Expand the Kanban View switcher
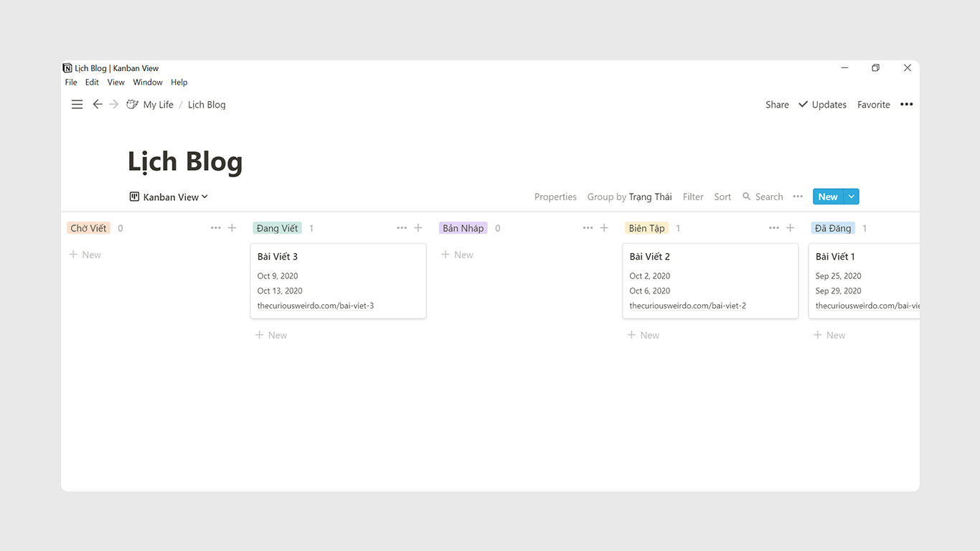This screenshot has height=551, width=980. (169, 197)
